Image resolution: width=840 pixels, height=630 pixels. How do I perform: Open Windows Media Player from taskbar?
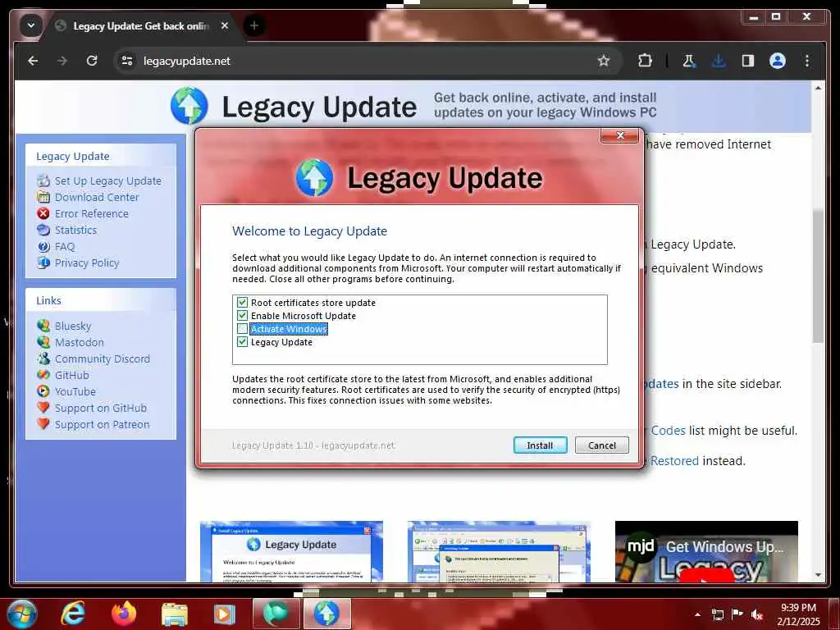point(224,614)
